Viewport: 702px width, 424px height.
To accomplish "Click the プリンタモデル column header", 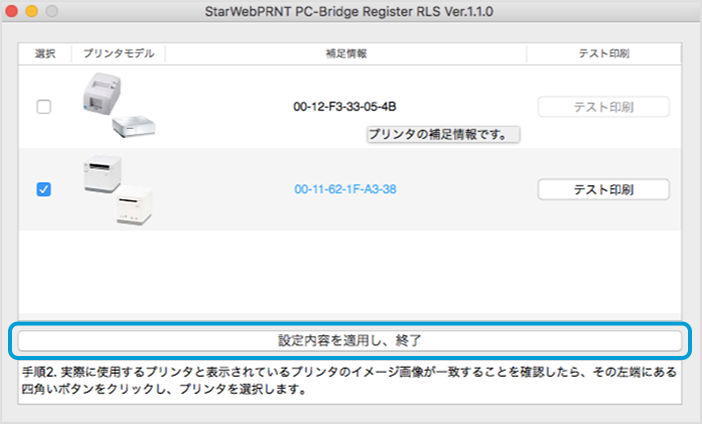I will (x=119, y=54).
